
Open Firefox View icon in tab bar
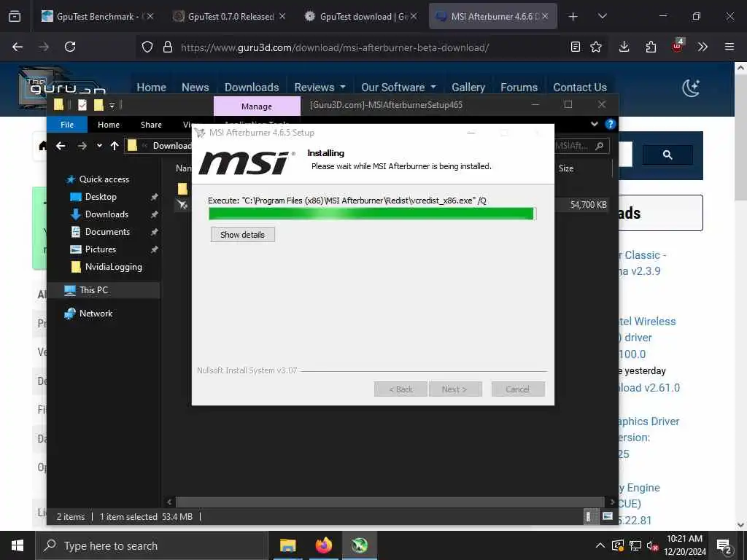[x=15, y=16]
